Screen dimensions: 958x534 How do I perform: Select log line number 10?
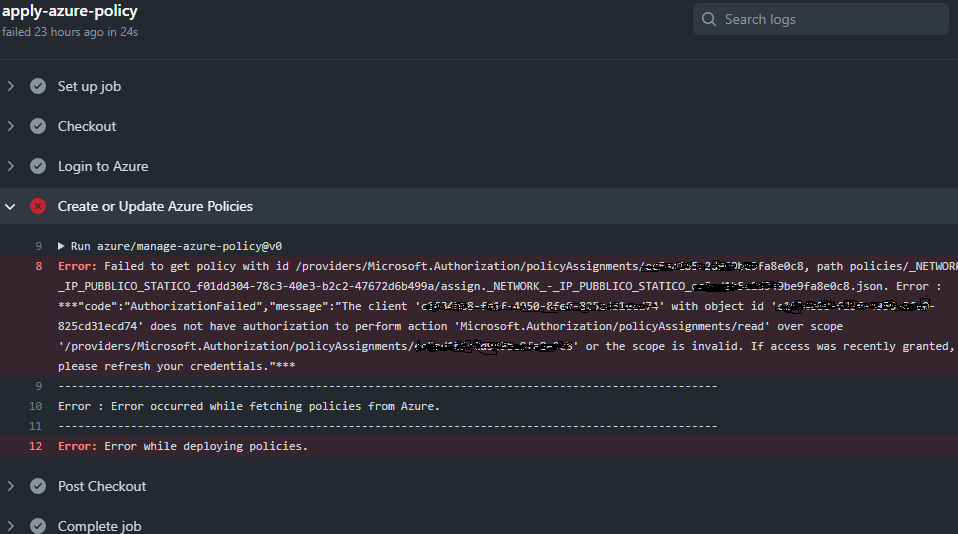[x=35, y=406]
